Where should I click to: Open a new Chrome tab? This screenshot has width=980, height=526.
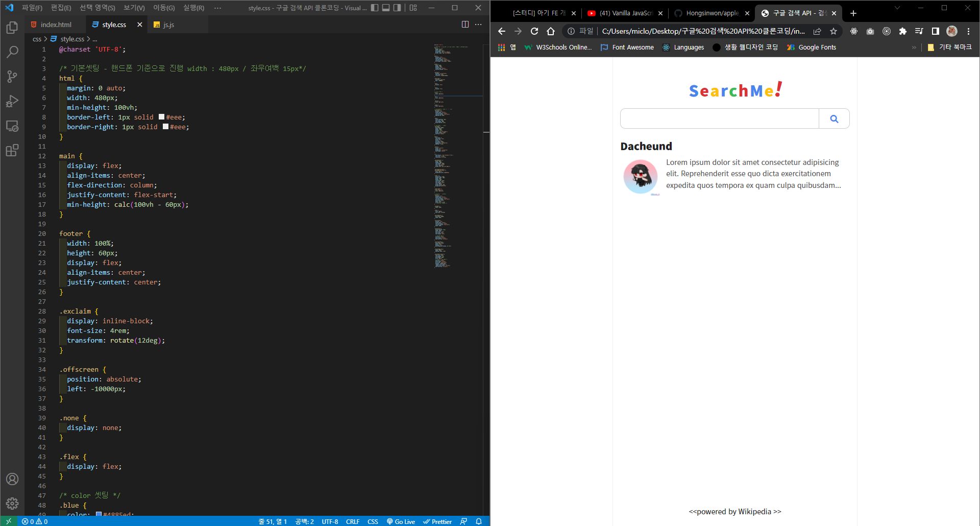(x=853, y=13)
